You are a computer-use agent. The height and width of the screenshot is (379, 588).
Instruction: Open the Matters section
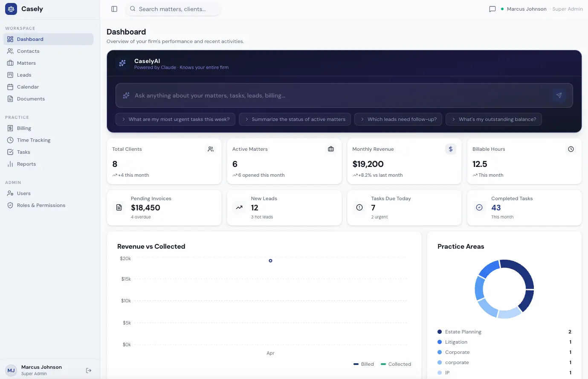tap(49, 63)
